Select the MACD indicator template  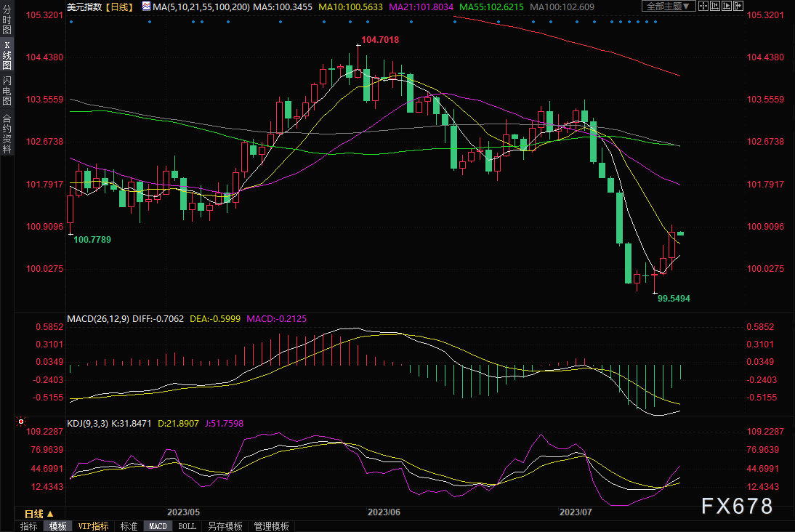(x=157, y=526)
